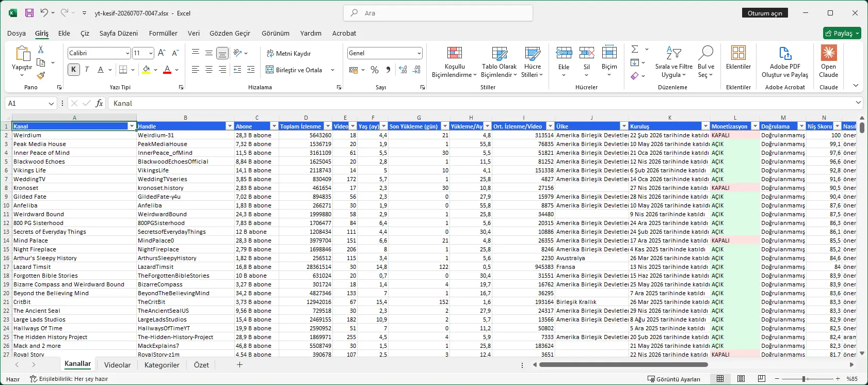The height and width of the screenshot is (385, 868).
Task: Click the AutoSum sigma icon
Action: pos(635,49)
